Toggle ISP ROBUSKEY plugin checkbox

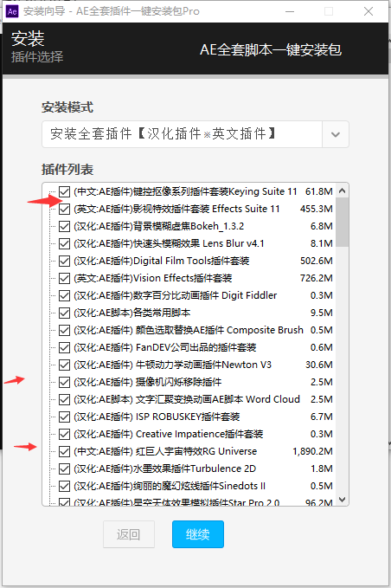click(64, 417)
